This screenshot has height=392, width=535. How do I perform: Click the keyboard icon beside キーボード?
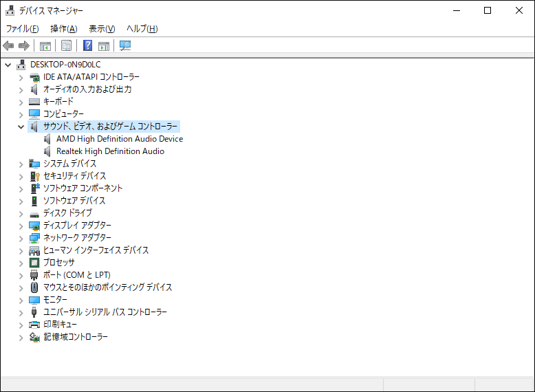pyautogui.click(x=34, y=102)
